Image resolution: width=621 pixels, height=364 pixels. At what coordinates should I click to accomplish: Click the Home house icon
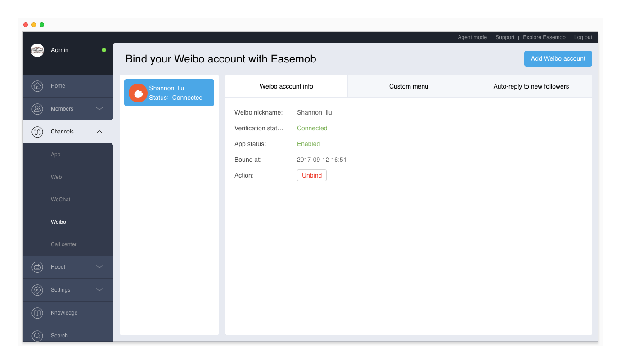(37, 86)
